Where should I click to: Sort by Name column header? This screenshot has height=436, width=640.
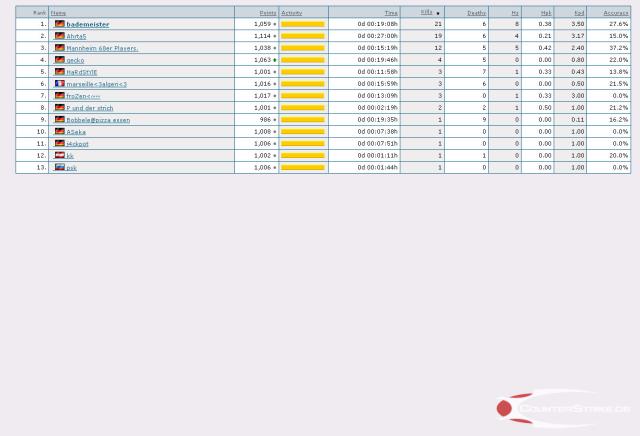click(58, 13)
